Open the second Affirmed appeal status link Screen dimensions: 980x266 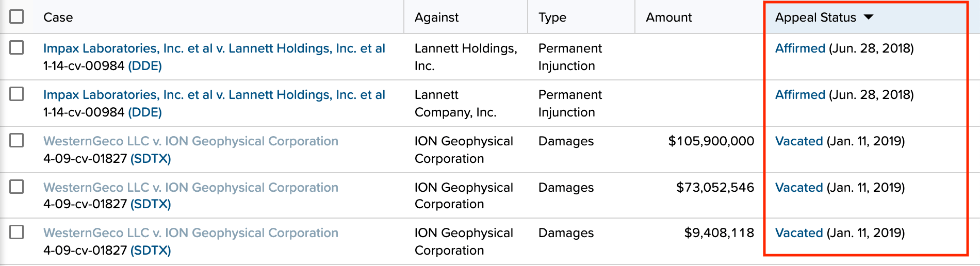tap(800, 95)
